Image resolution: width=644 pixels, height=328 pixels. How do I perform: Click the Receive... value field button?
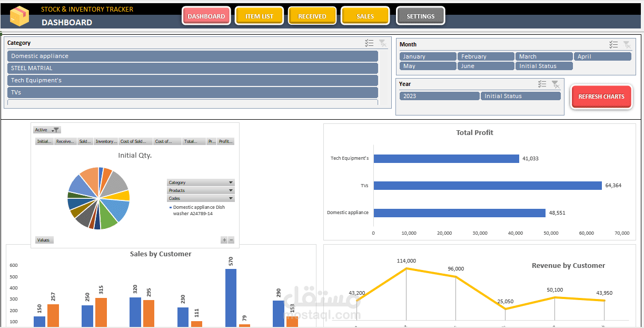point(66,141)
